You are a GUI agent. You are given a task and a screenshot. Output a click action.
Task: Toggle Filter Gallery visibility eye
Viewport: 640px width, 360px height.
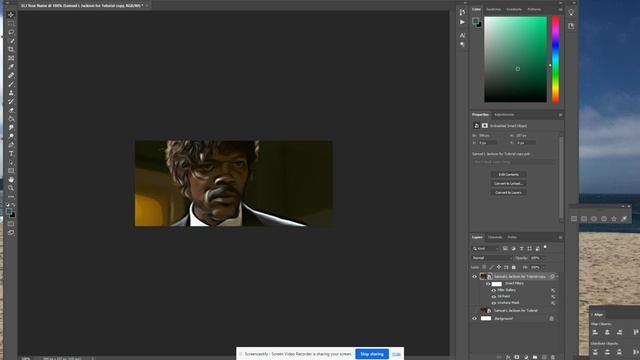point(493,290)
